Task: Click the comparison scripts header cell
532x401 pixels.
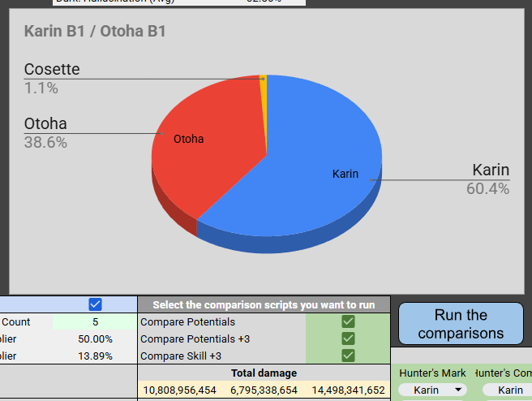Action: tap(264, 304)
